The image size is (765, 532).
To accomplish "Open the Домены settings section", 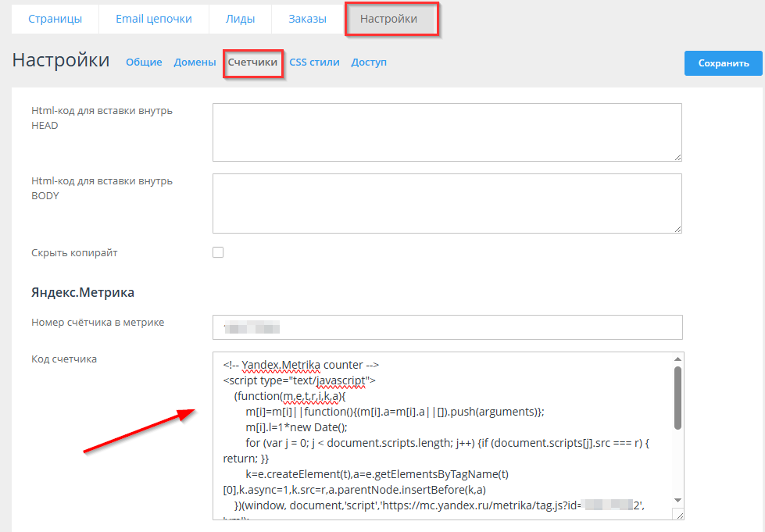I will coord(194,62).
